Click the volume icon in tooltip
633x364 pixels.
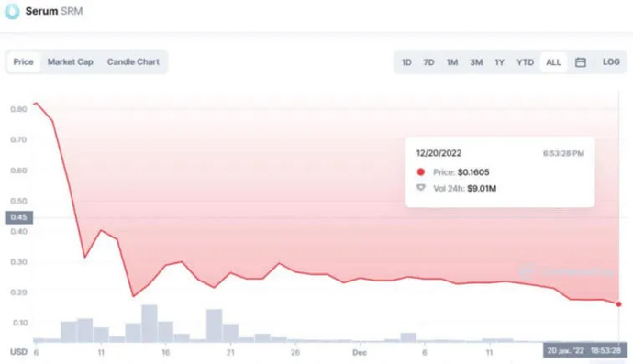(421, 188)
